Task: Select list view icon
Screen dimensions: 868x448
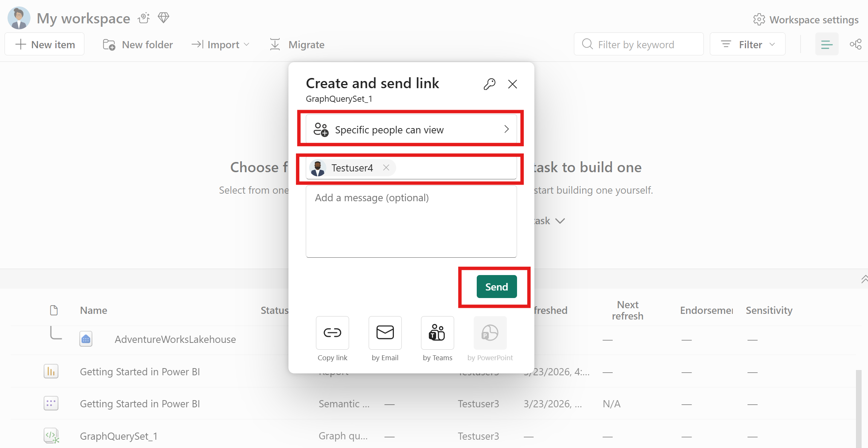Action: [x=827, y=44]
